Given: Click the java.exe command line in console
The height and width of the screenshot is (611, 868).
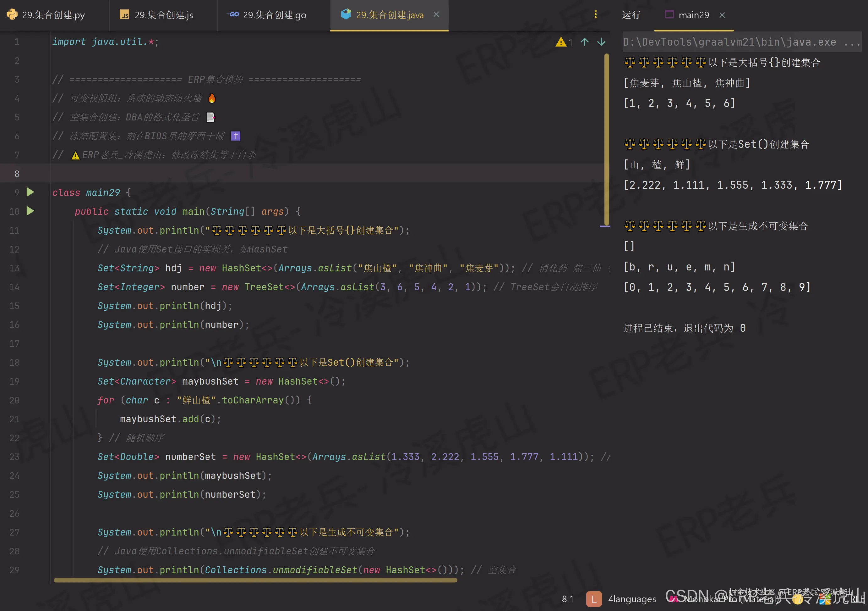Looking at the screenshot, I should tap(730, 42).
